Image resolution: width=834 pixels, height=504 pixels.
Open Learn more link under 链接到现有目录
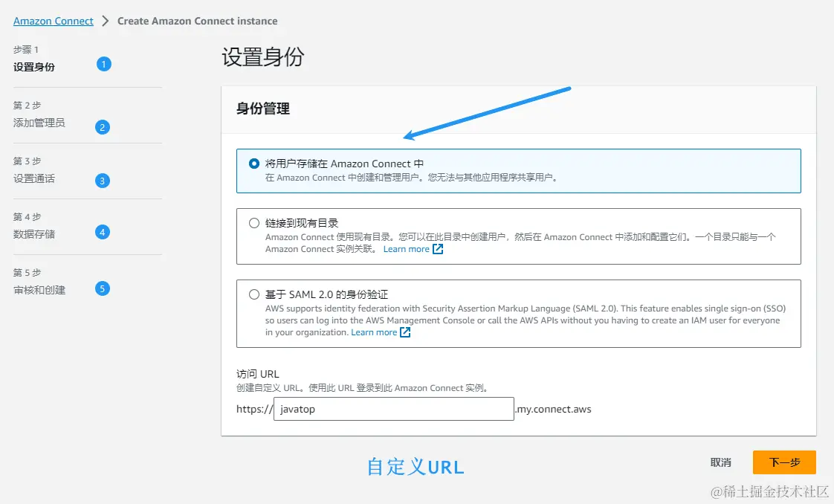point(407,249)
